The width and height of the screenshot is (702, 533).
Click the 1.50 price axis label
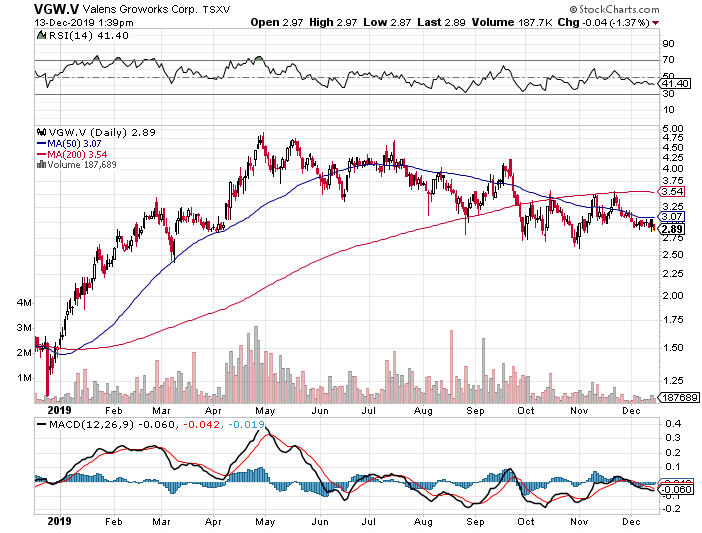[673, 348]
